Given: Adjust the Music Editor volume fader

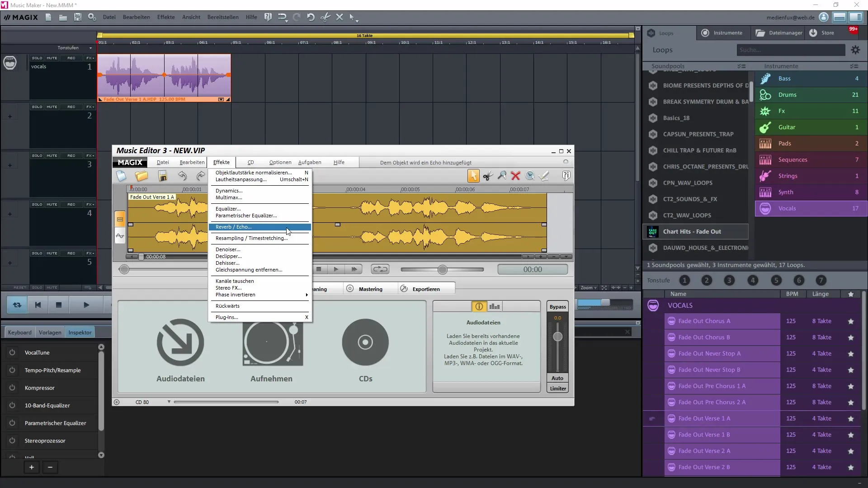Looking at the screenshot, I should (x=558, y=337).
